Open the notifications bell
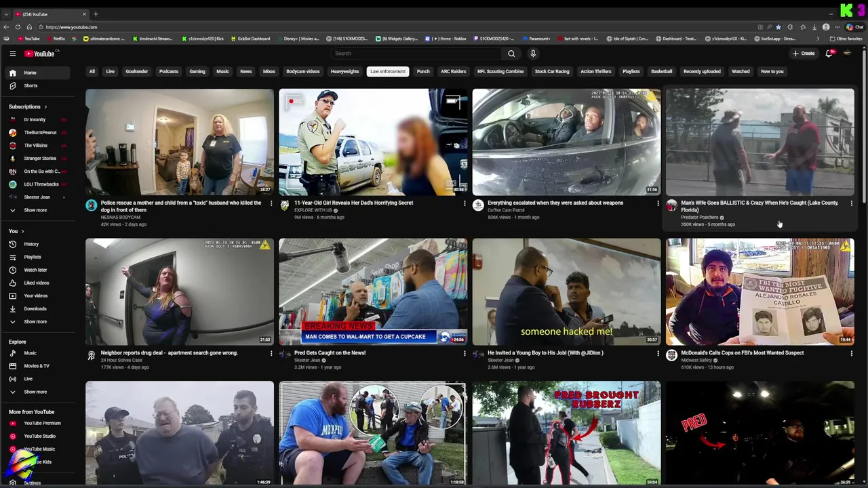 pyautogui.click(x=829, y=54)
